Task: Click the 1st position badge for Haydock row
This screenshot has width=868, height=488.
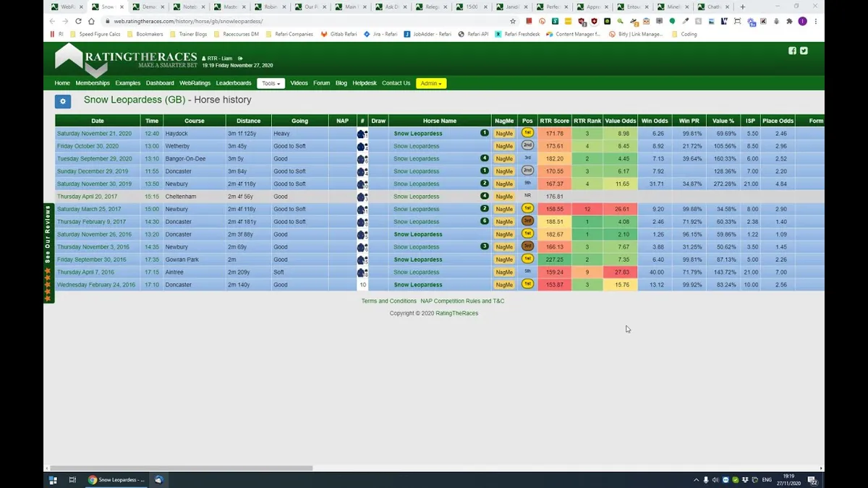Action: click(527, 133)
